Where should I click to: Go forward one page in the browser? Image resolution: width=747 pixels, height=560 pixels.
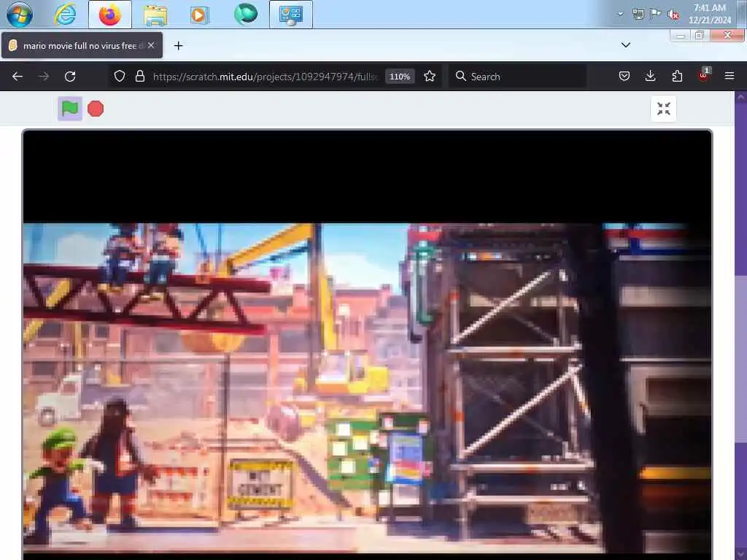44,76
